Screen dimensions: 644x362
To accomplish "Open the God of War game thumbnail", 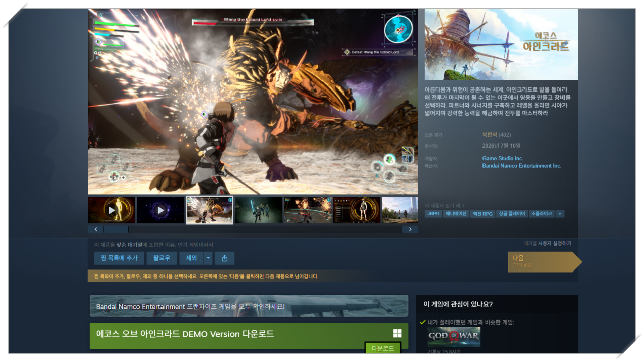I will click(x=454, y=337).
